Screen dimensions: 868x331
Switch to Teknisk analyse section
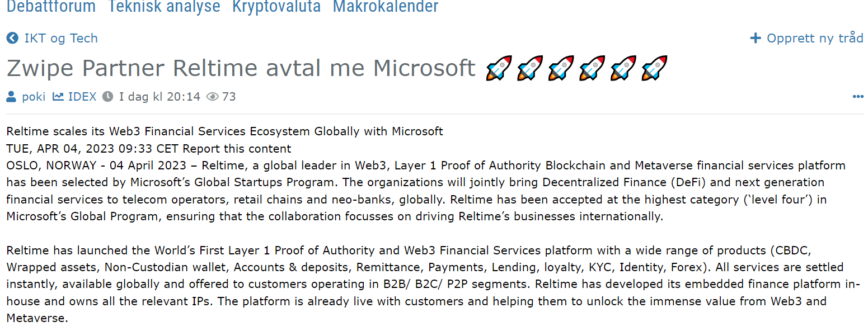tap(164, 6)
